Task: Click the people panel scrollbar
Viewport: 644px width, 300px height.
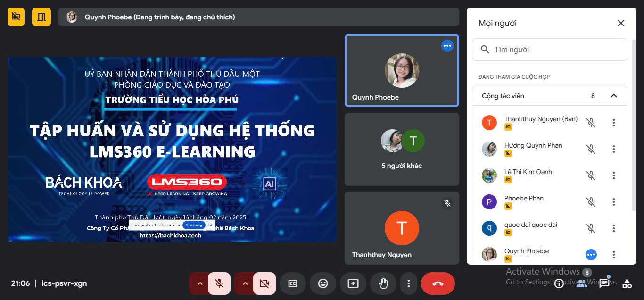Action: tap(634, 125)
